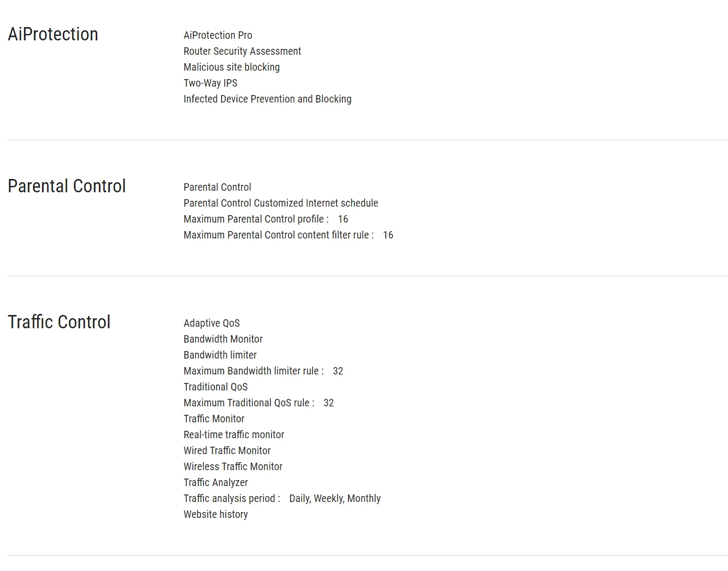728x571 pixels.
Task: Select the Bandwidth Monitor text
Action: (x=223, y=339)
